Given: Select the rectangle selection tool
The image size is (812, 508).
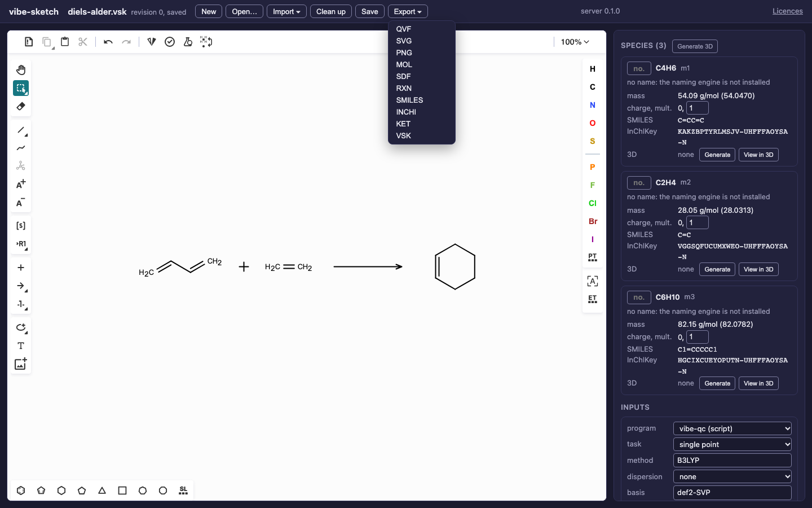Looking at the screenshot, I should [x=21, y=88].
